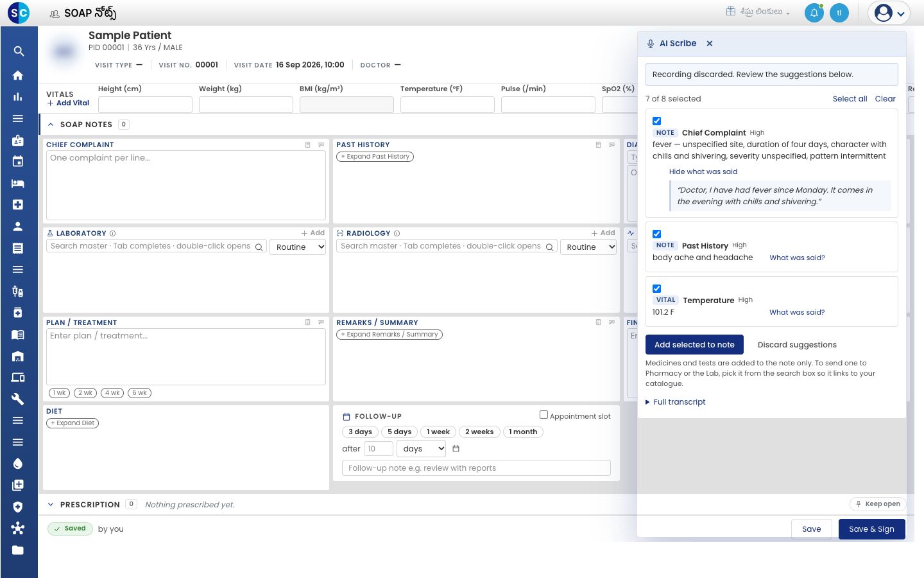
Task: Click Hide what was said link
Action: click(x=703, y=172)
